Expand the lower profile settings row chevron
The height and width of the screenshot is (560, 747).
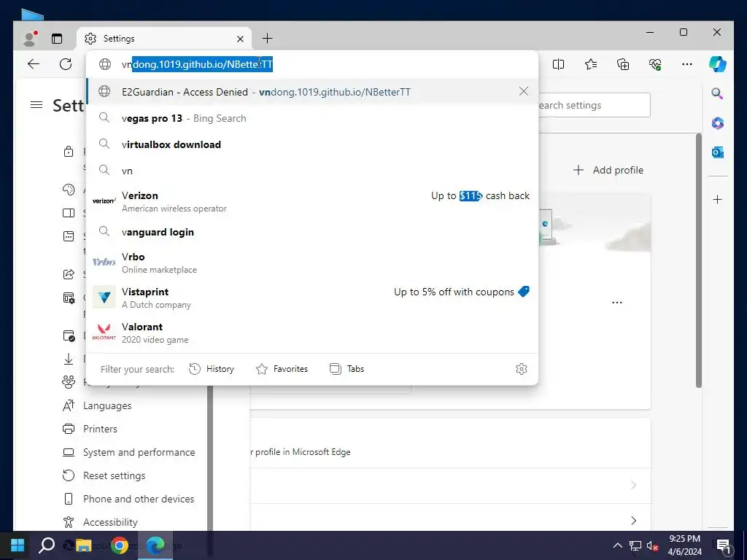(634, 521)
